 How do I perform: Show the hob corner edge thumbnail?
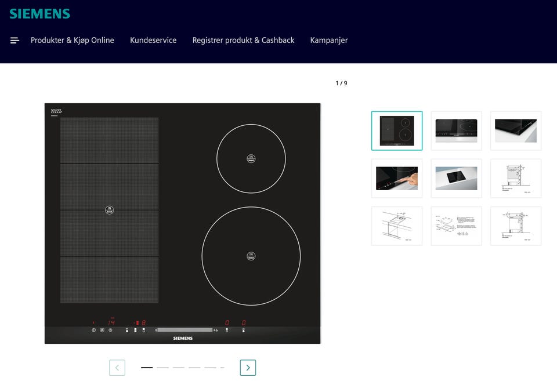click(x=515, y=130)
